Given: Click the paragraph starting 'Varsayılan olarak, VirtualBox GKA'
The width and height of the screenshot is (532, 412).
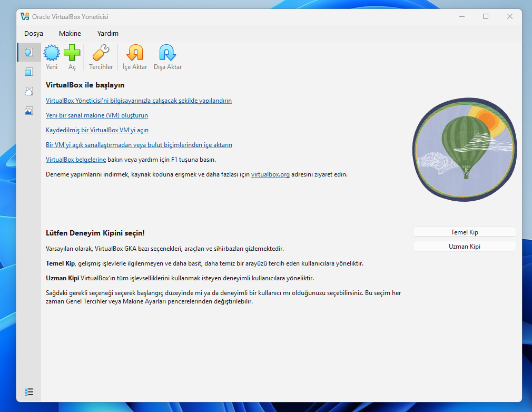Looking at the screenshot, I should tap(165, 249).
